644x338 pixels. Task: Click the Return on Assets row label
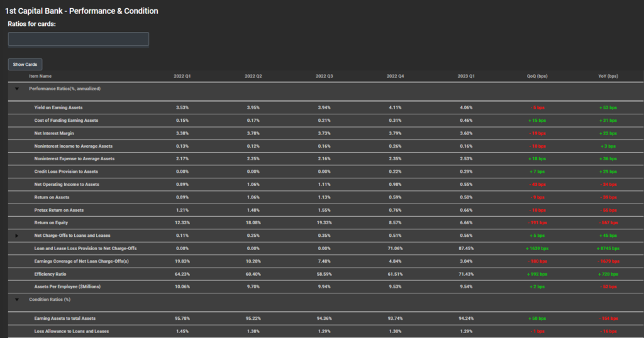[x=52, y=197]
